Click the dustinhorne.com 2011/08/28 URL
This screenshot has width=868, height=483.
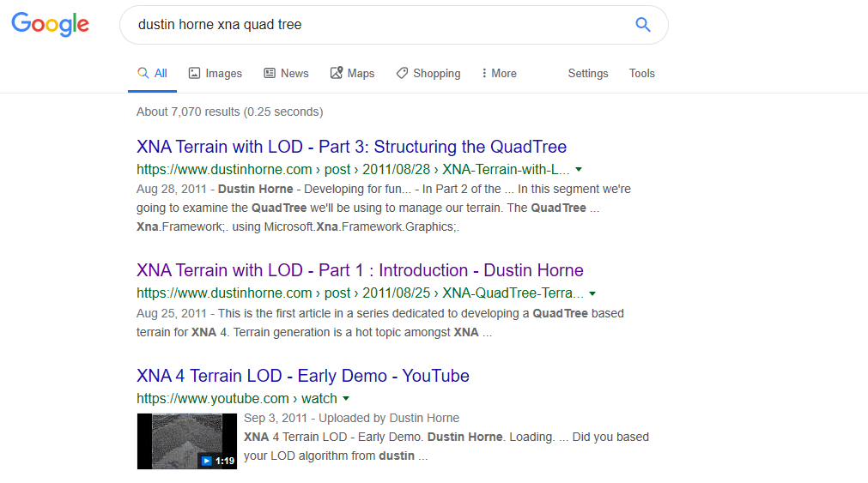pos(353,169)
